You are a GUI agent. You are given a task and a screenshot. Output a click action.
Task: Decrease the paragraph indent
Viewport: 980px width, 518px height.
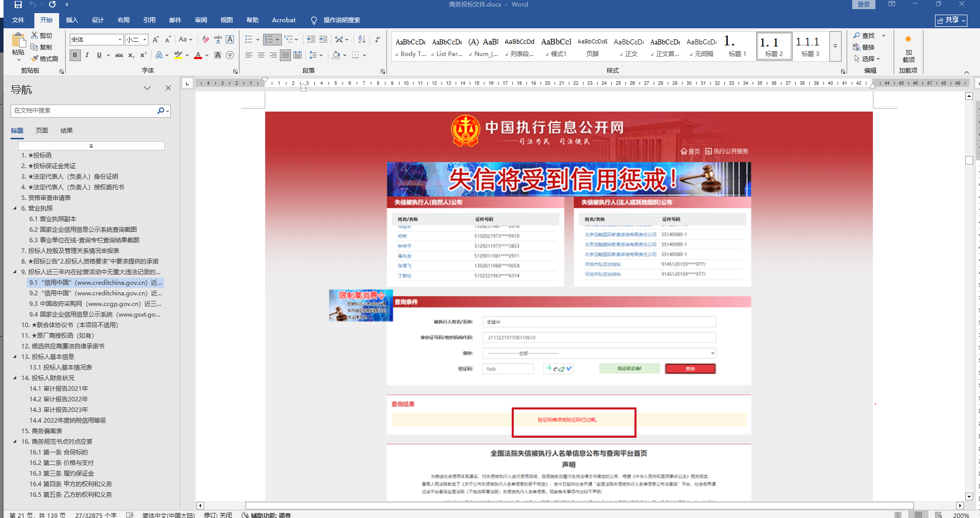(311, 39)
